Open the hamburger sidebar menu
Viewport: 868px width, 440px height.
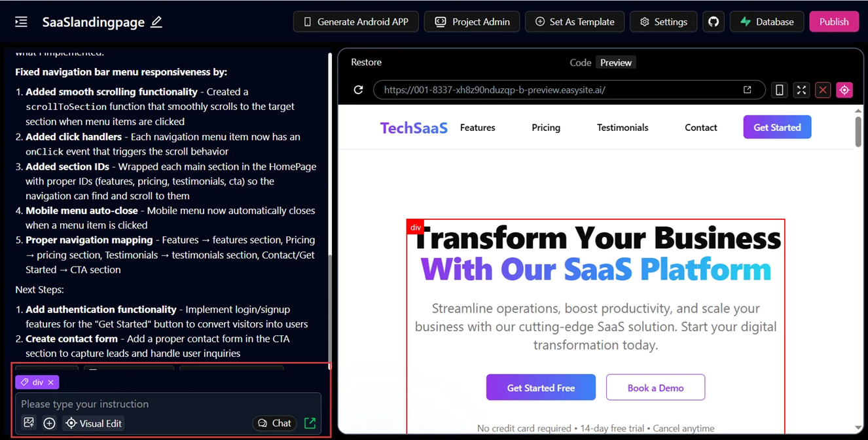tap(21, 22)
